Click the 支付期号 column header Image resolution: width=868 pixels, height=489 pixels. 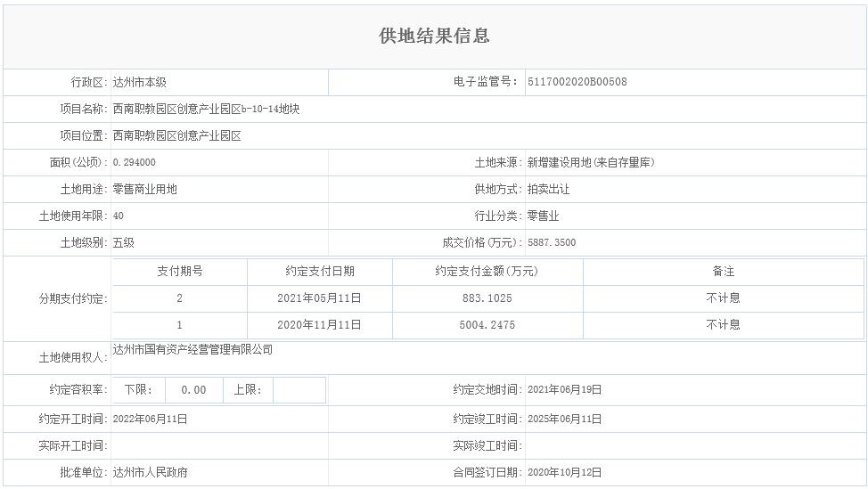coord(180,272)
